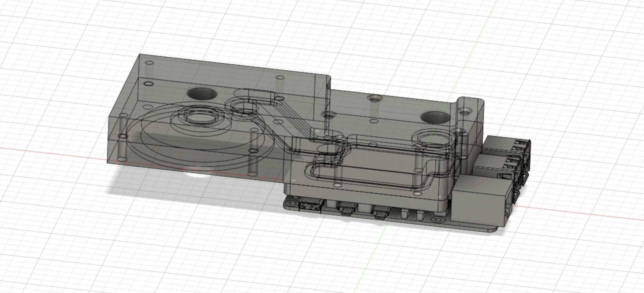Select top-left corner screw hole of left block
The height and width of the screenshot is (293, 644).
tap(149, 63)
